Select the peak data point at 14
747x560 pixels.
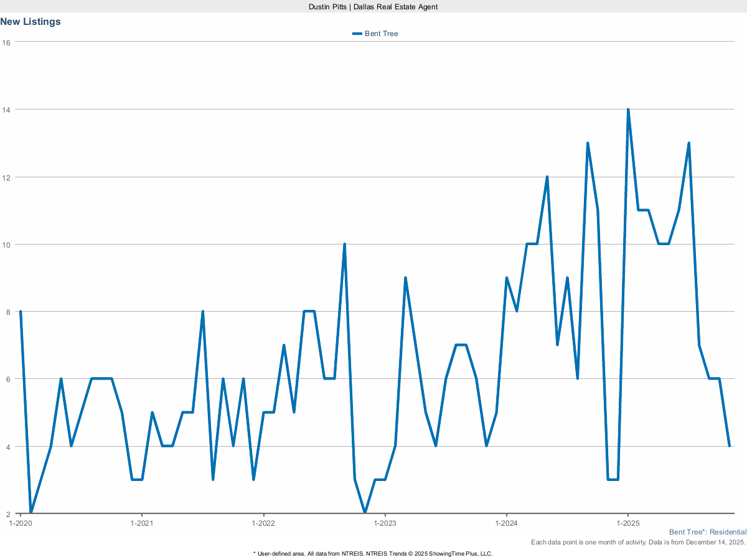(x=627, y=110)
